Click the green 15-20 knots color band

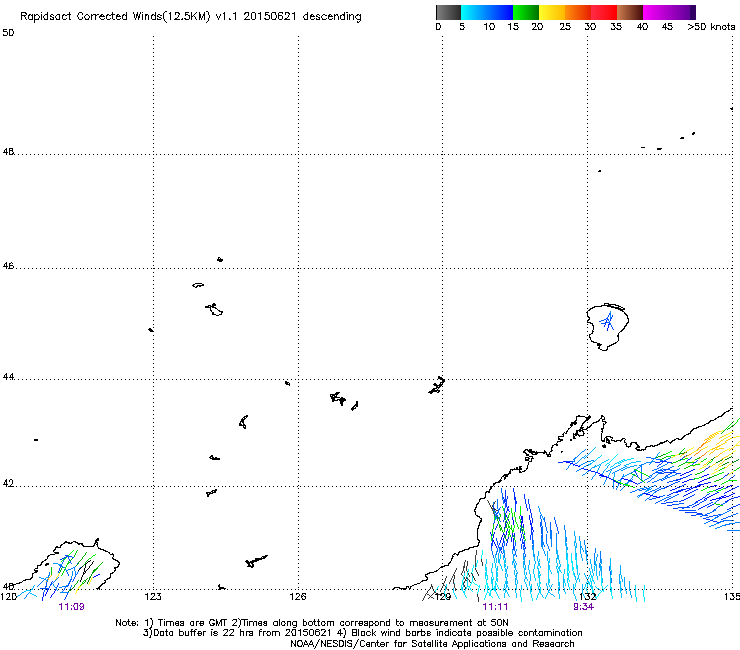pyautogui.click(x=526, y=12)
